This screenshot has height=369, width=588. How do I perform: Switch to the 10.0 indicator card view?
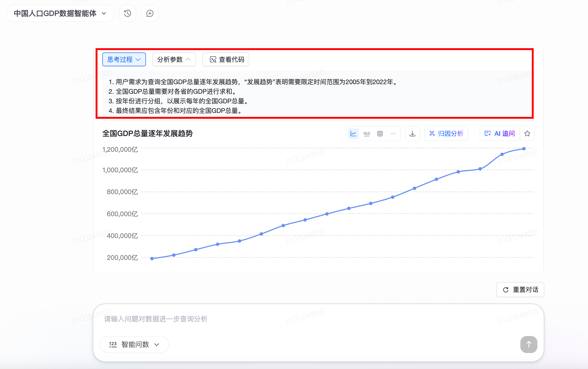pos(367,134)
